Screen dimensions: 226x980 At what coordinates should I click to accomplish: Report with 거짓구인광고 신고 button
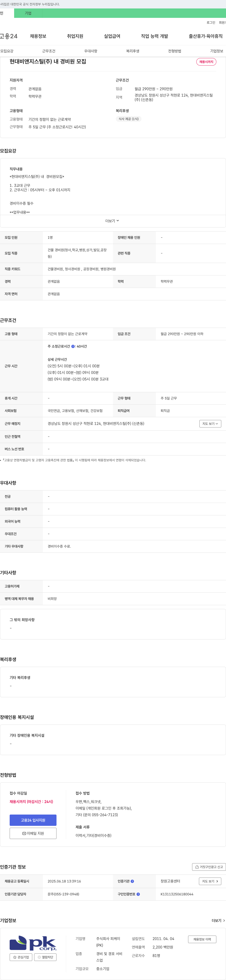[209, 867]
